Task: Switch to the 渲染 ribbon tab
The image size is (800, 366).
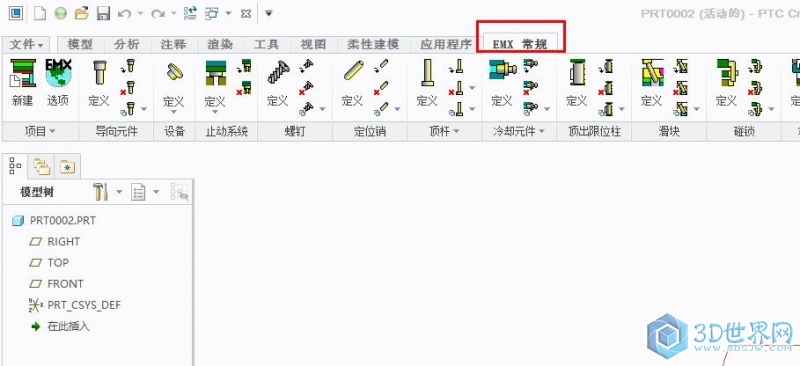Action: pyautogui.click(x=220, y=45)
